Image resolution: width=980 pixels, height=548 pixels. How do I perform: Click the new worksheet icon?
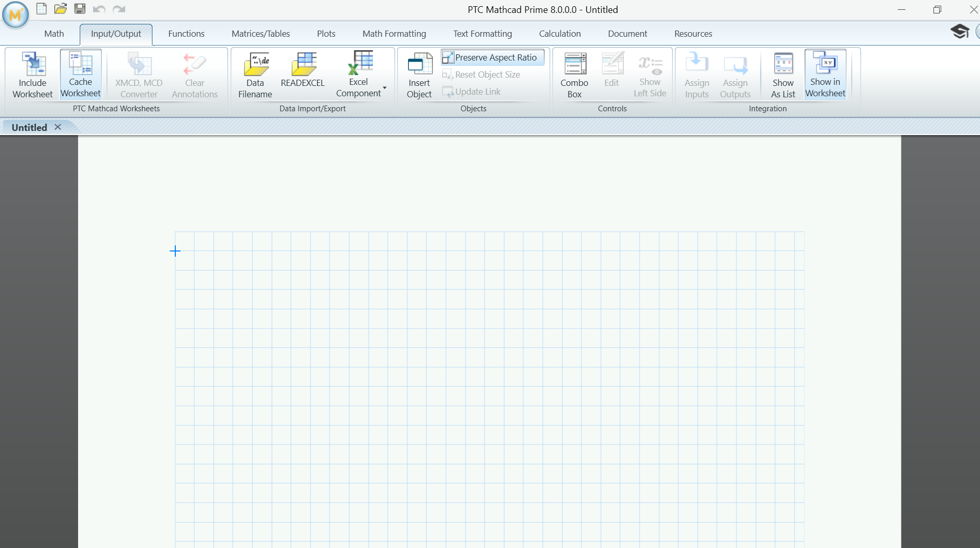(x=41, y=9)
